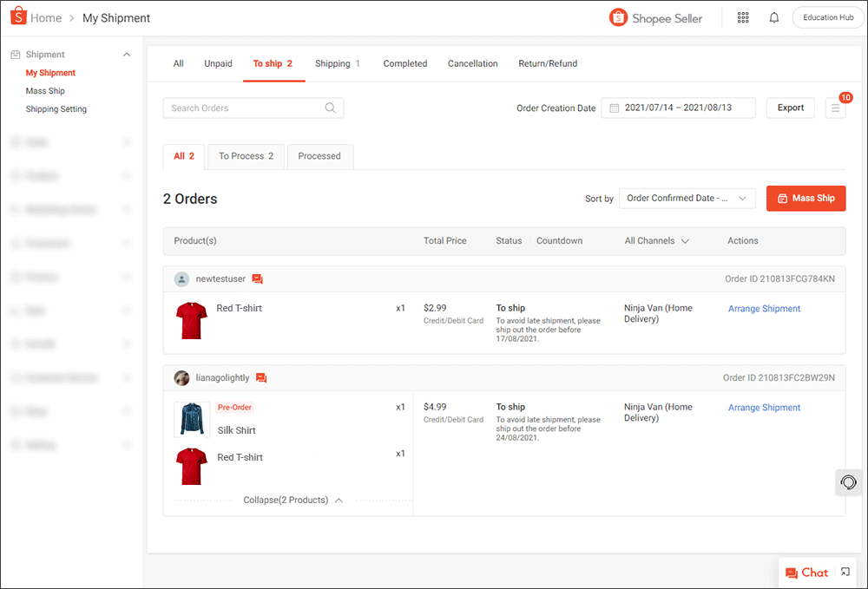
Task: Open chat with newtestuser
Action: point(257,278)
